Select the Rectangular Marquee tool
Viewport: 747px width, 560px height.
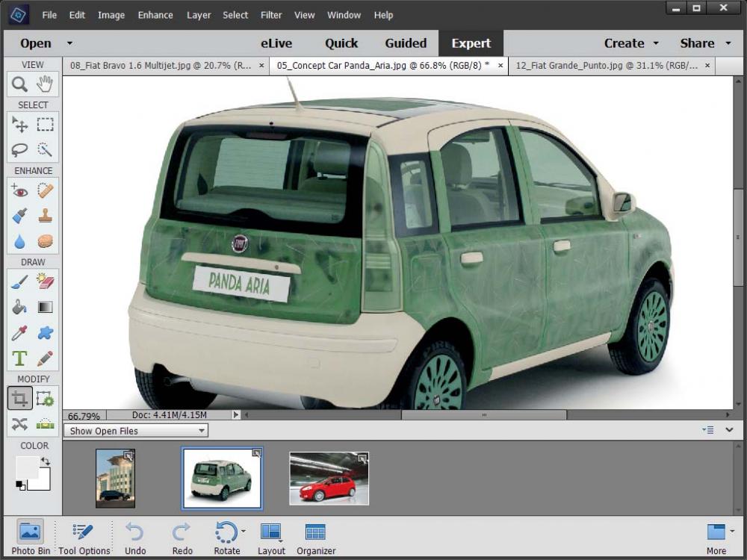coord(46,125)
